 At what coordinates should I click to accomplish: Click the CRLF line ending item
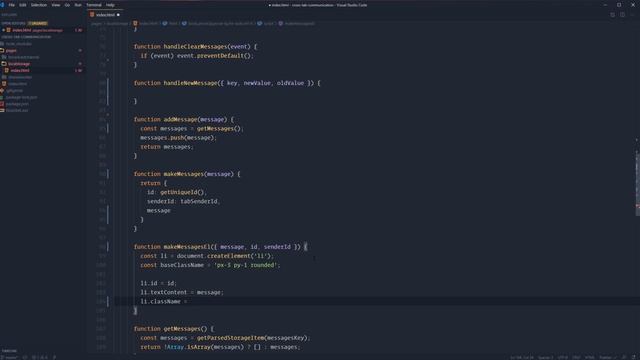coord(576,358)
